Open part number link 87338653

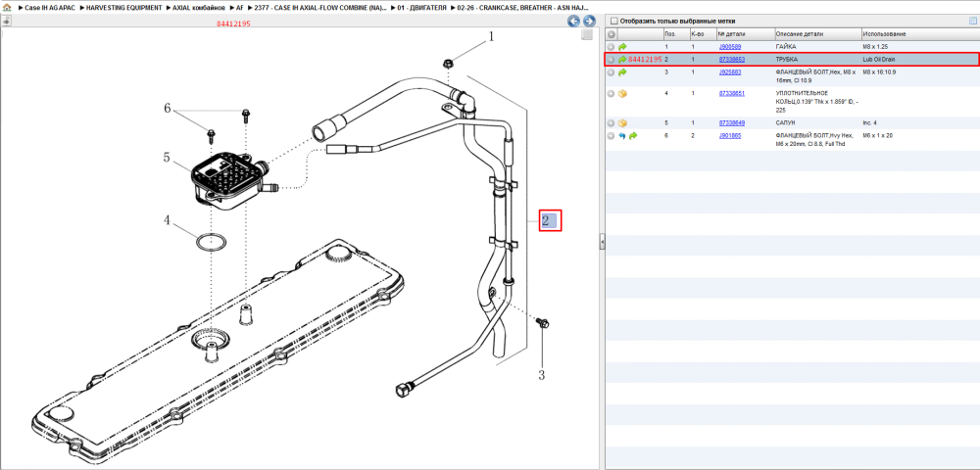pyautogui.click(x=731, y=60)
